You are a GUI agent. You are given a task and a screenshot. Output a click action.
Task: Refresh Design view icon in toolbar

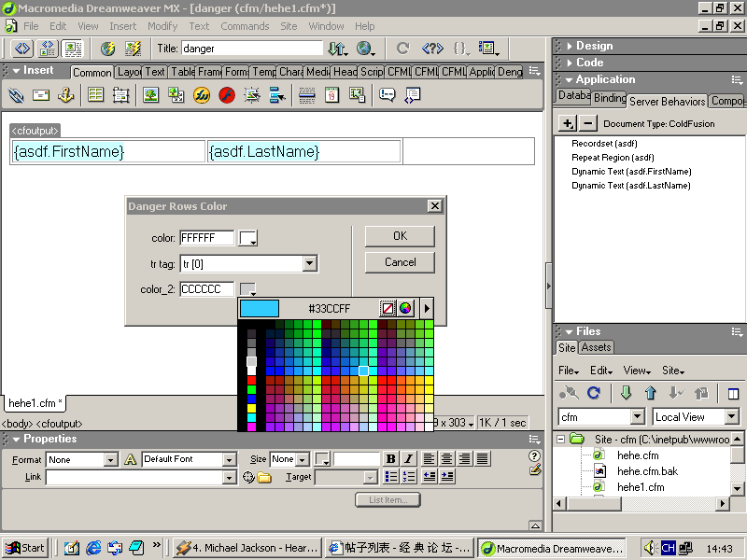[x=403, y=49]
